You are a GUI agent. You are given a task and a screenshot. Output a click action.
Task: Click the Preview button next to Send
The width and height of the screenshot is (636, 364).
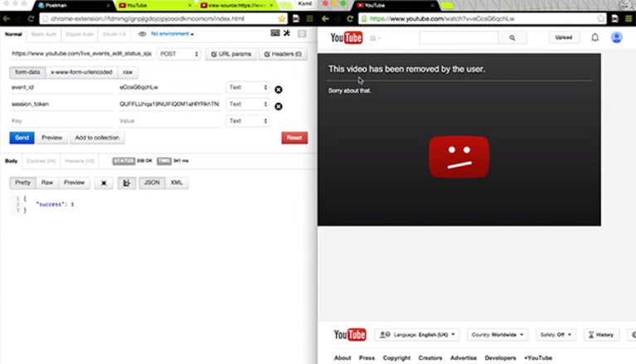point(52,138)
